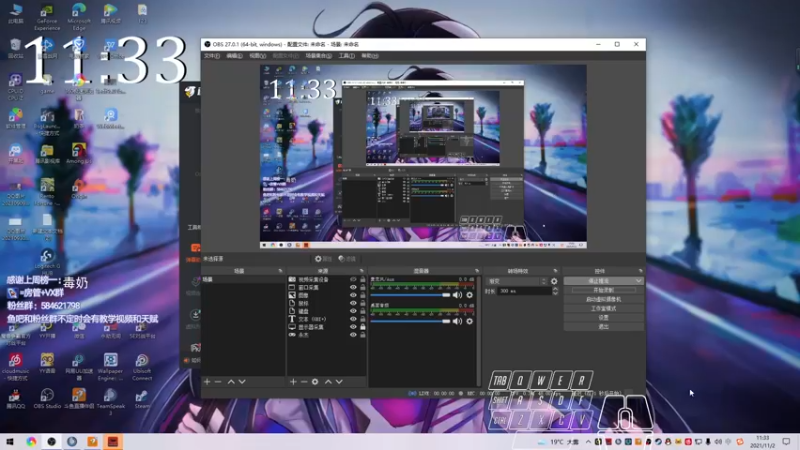
Task: Toggle visibility of 窗口采集 source
Action: [x=353, y=287]
